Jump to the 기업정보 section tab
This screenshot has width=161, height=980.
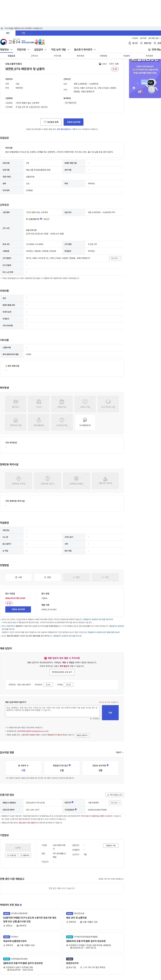coord(126,56)
